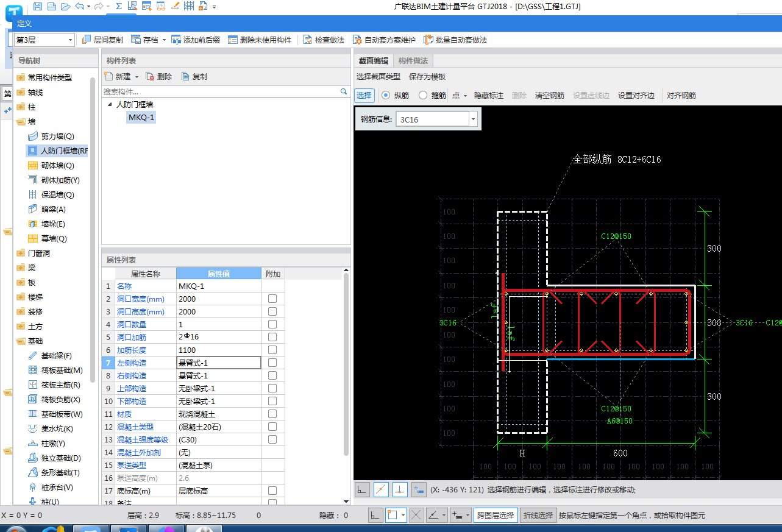Check 附加 box for 洞口加筋 row
Viewport: 782px width, 532px height.
point(272,337)
